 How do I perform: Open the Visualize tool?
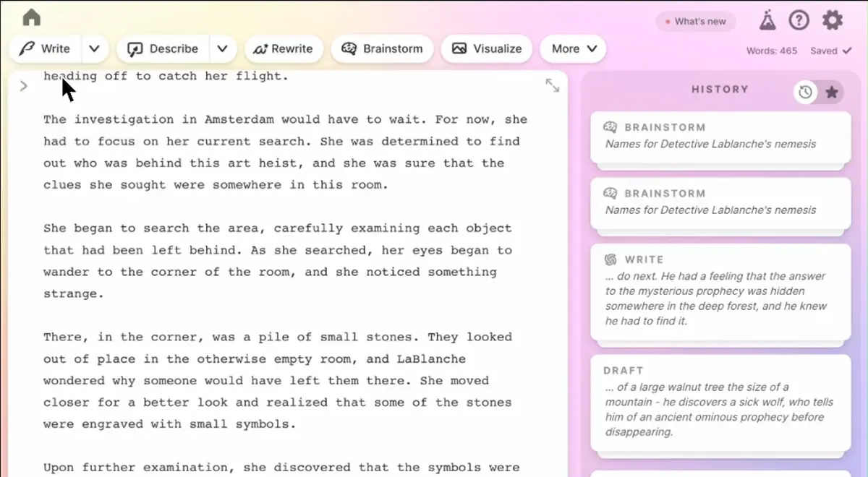[x=486, y=48]
